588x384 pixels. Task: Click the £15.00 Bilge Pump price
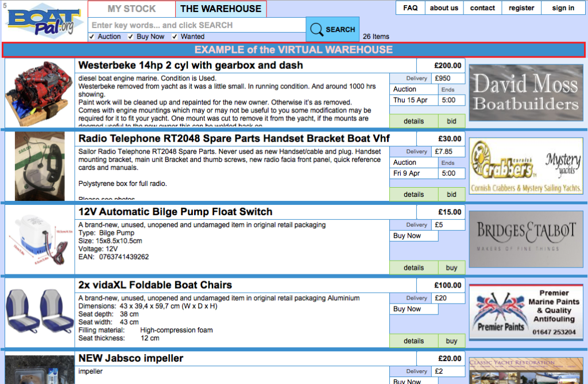[450, 212]
